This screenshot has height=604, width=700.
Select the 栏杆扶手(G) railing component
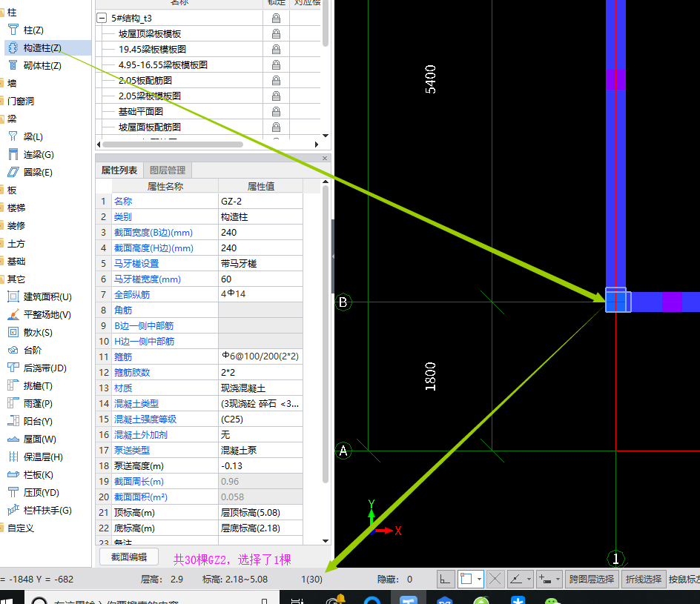point(47,511)
